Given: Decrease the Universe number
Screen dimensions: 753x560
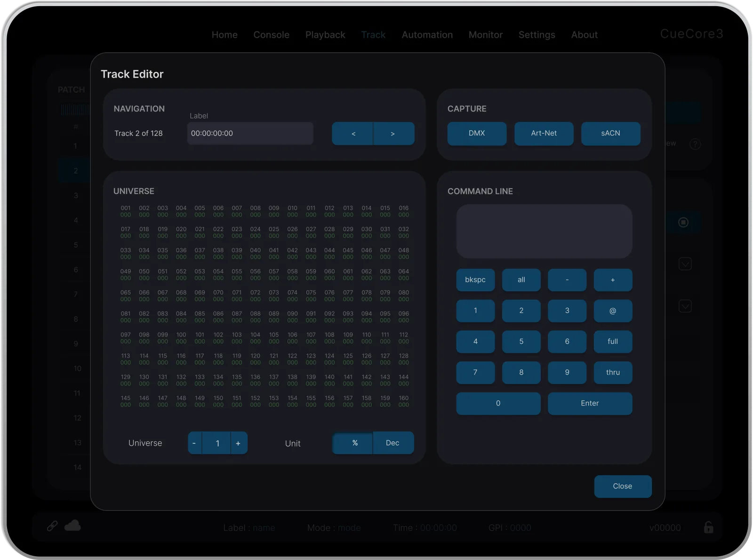Looking at the screenshot, I should [194, 443].
